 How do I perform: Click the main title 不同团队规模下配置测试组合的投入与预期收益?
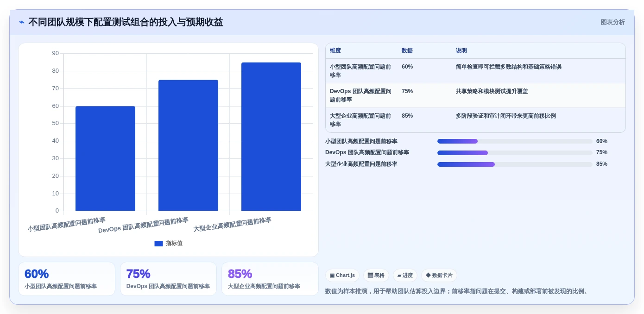(126, 22)
